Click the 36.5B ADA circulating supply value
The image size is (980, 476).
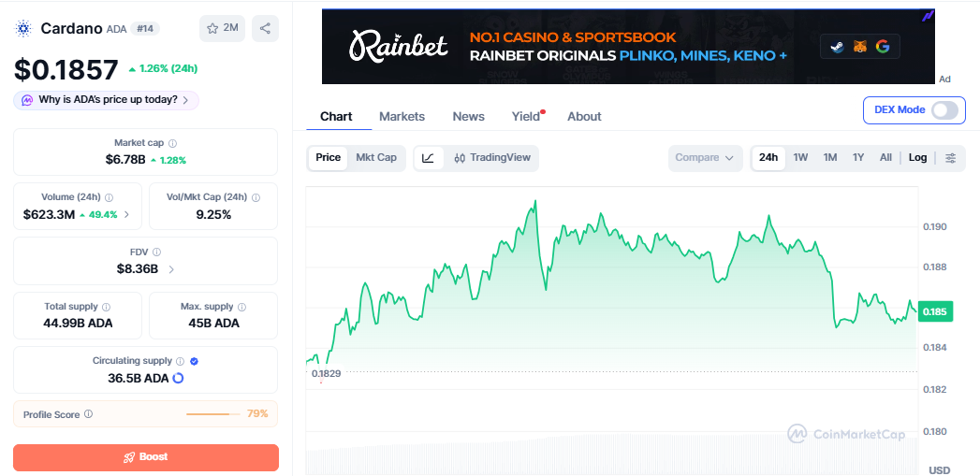pos(139,378)
